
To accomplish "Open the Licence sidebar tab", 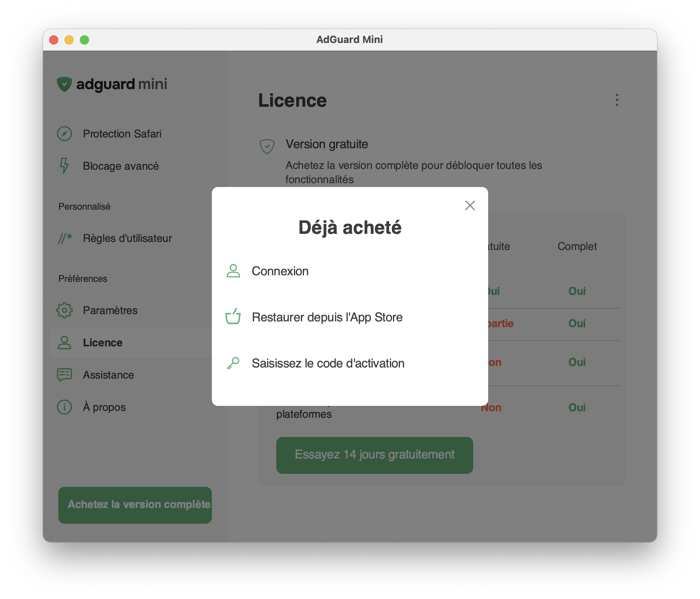I will (102, 343).
